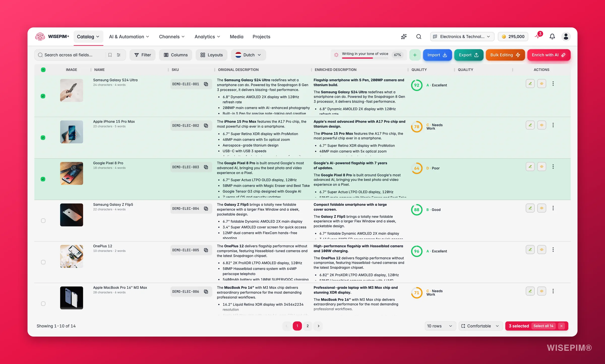The image size is (605, 364).
Task: Preview Samsung Galaxy S24 Ultra with eye icon
Action: (x=541, y=84)
